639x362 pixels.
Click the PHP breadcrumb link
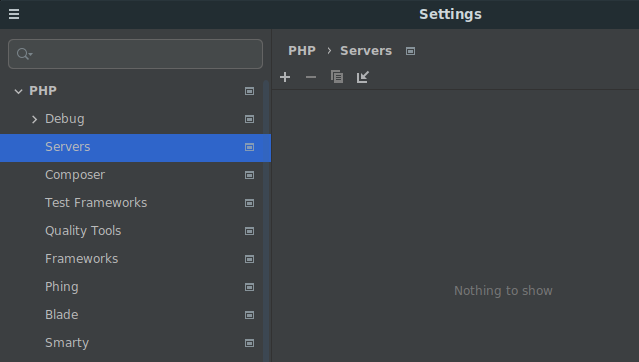[302, 51]
